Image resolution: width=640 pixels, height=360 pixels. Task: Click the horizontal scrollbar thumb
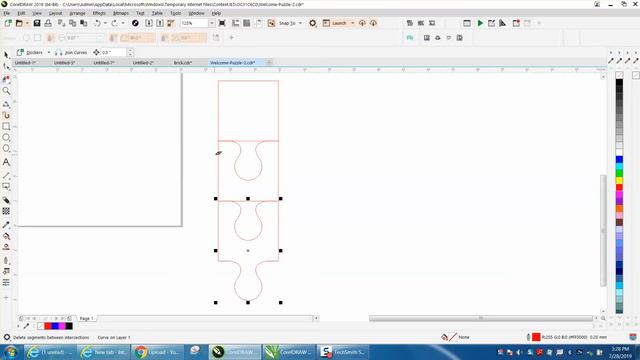point(481,318)
